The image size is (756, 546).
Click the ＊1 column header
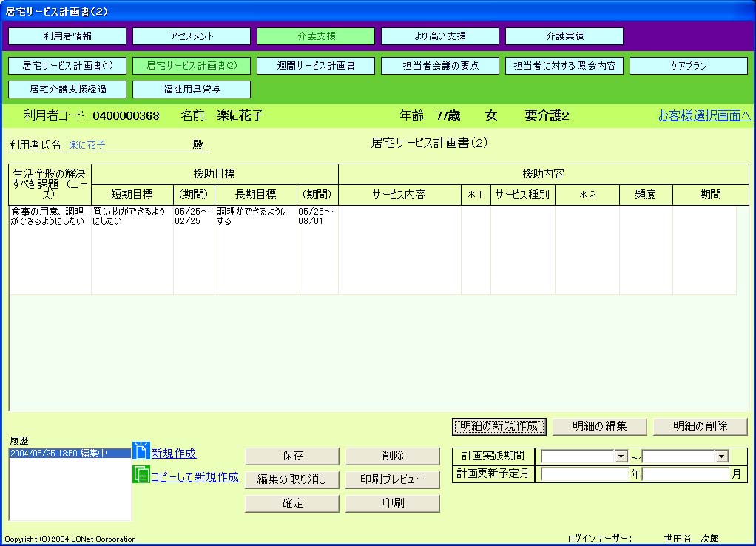point(476,195)
